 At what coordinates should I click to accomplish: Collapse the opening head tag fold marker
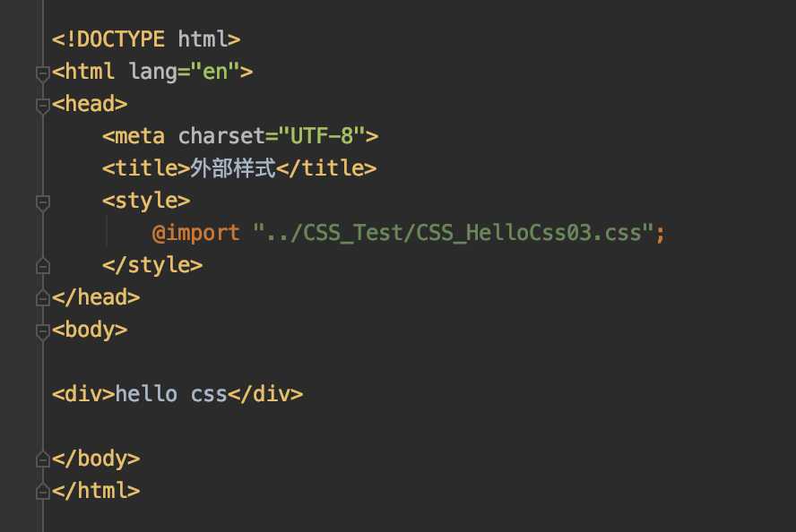tap(43, 107)
